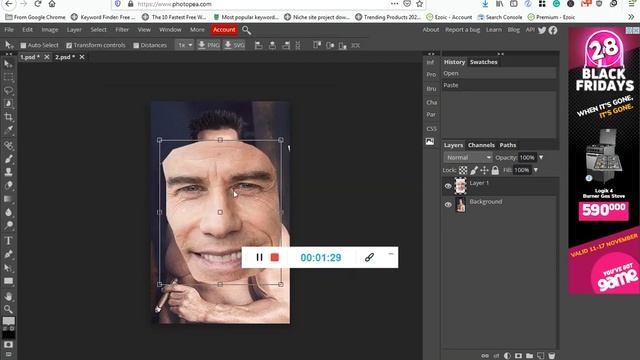Viewport: 640px width, 360px height.
Task: Select the Path Select tool
Action: coord(8,268)
